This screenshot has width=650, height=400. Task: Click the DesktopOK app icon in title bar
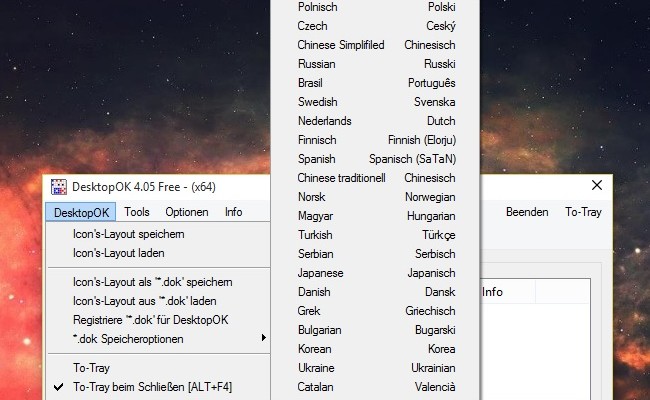click(59, 187)
